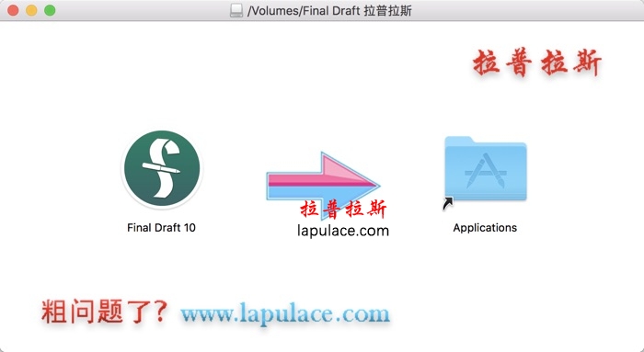Click the lapulace.com text below the arrow
This screenshot has width=644, height=352.
coord(343,231)
